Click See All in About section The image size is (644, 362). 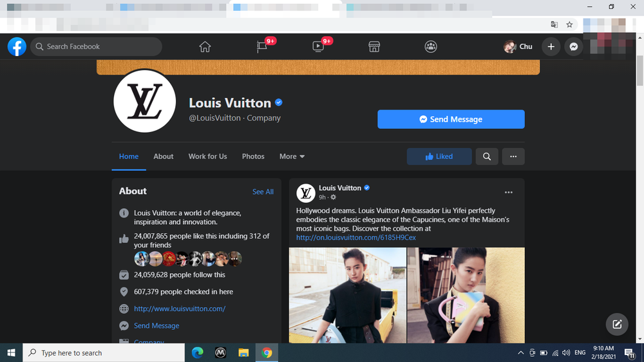pos(263,191)
